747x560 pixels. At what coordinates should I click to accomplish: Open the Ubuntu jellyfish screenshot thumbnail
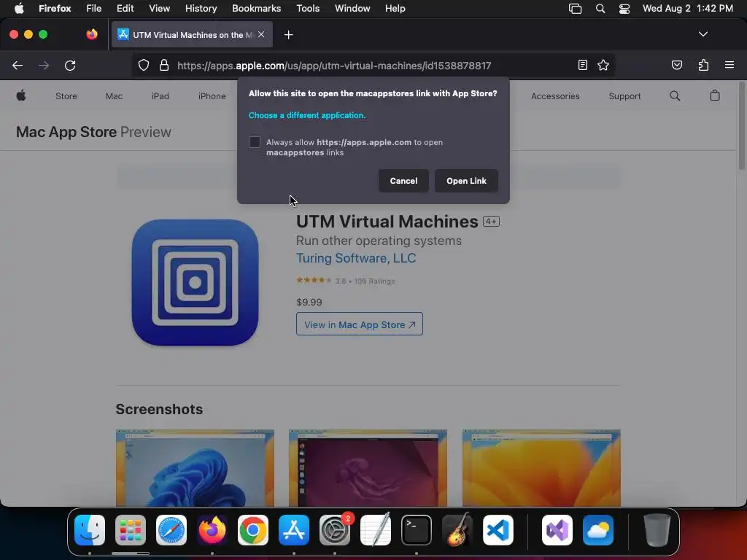click(x=368, y=467)
